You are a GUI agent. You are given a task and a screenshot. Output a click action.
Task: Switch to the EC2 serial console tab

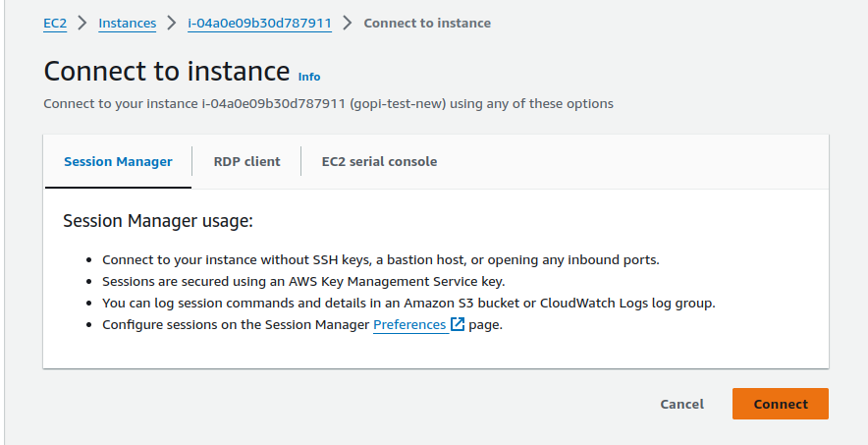379,162
